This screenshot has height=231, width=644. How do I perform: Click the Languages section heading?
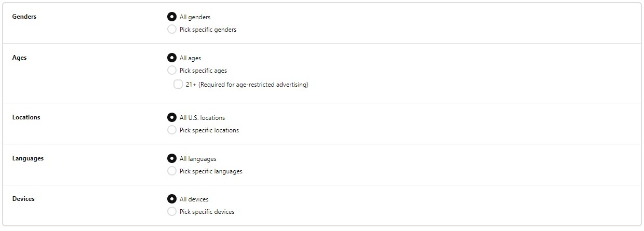[28, 158]
